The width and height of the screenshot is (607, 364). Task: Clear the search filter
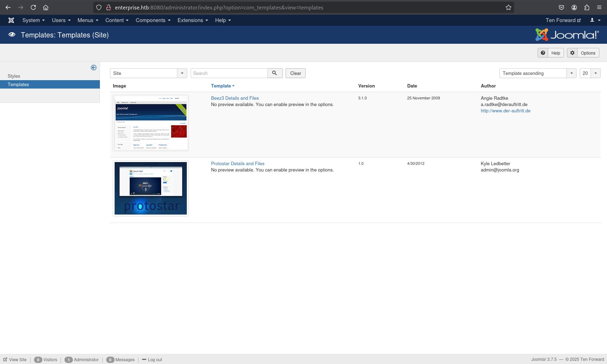[295, 73]
